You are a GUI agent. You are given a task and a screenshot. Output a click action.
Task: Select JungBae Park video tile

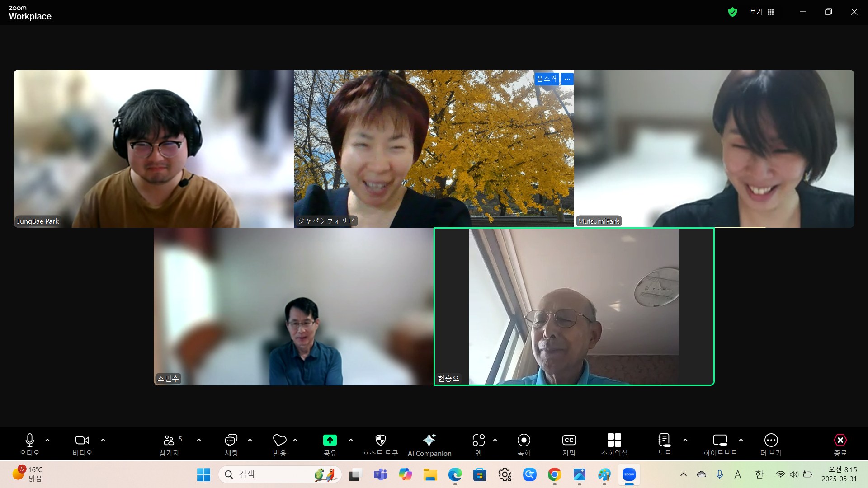(154, 149)
